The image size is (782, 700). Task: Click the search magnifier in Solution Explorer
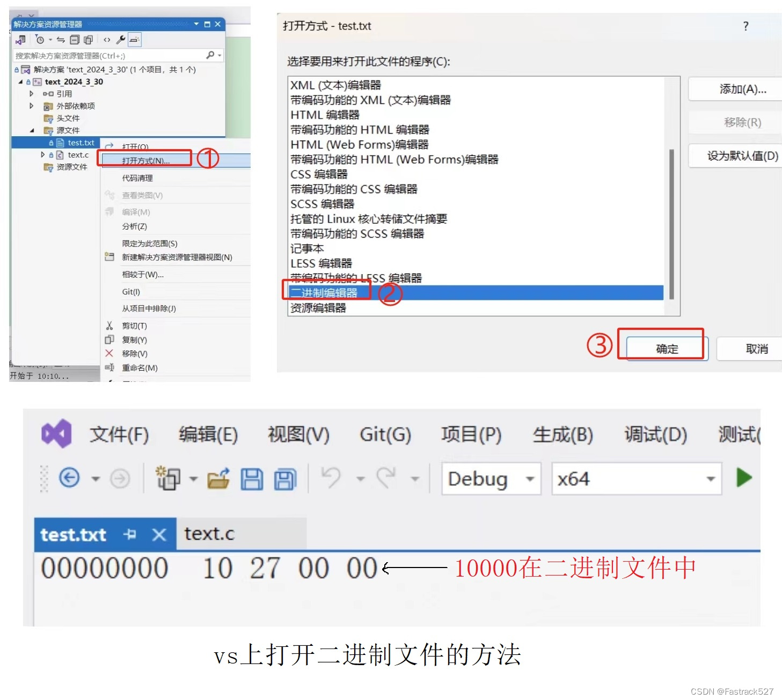[210, 55]
